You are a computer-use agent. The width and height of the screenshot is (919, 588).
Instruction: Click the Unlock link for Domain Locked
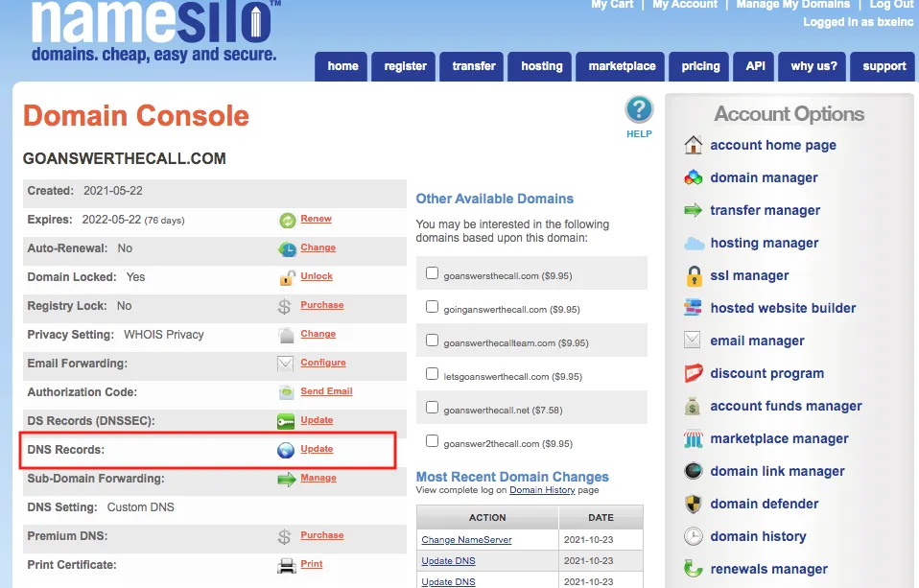[x=317, y=276]
